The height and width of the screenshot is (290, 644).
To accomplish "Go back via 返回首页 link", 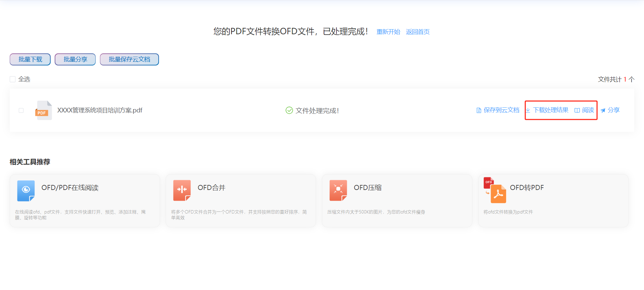I will coord(418,32).
